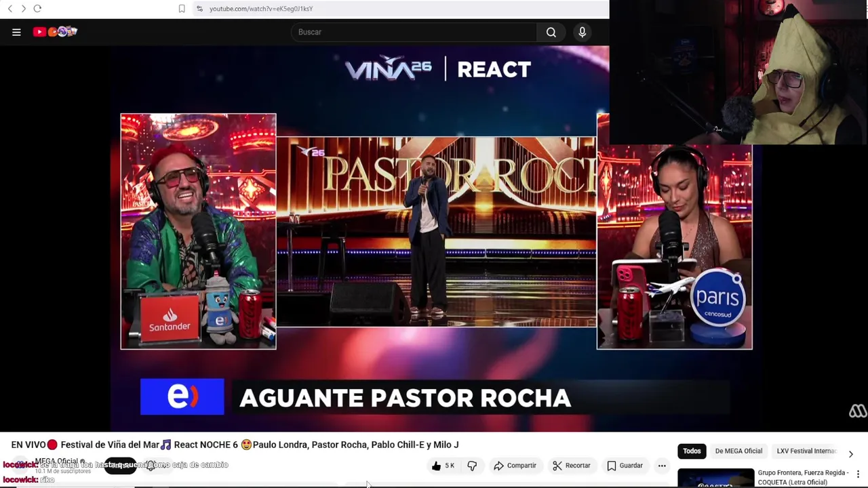Open options menu for the COQUETA suggested video
Screen dimensions: 868x488
point(858,474)
